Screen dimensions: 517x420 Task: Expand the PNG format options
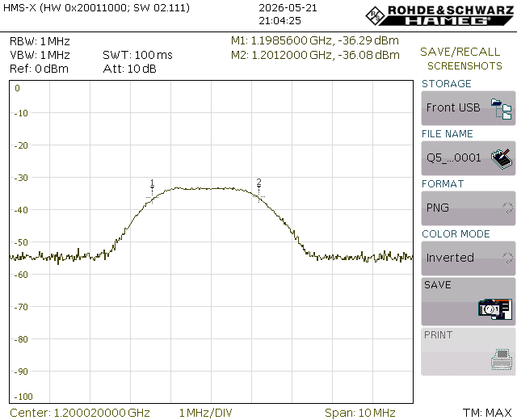click(x=469, y=208)
